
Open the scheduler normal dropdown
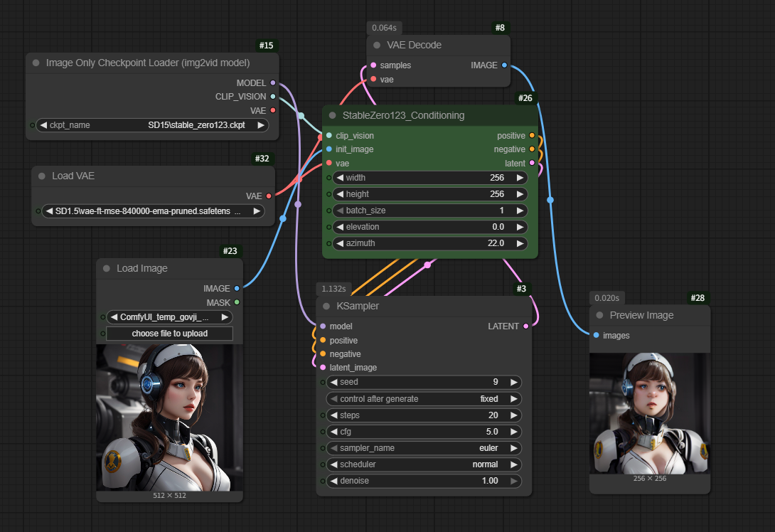(x=424, y=464)
